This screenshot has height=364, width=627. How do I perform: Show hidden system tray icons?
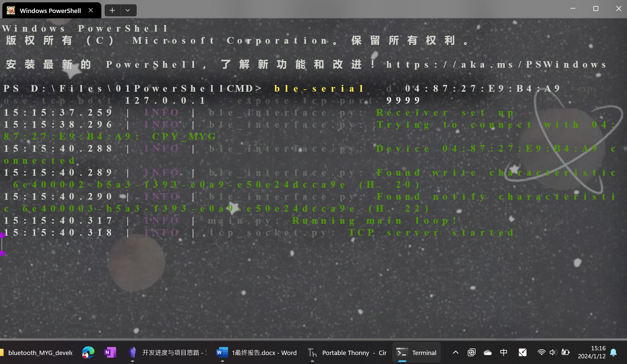coord(456,352)
